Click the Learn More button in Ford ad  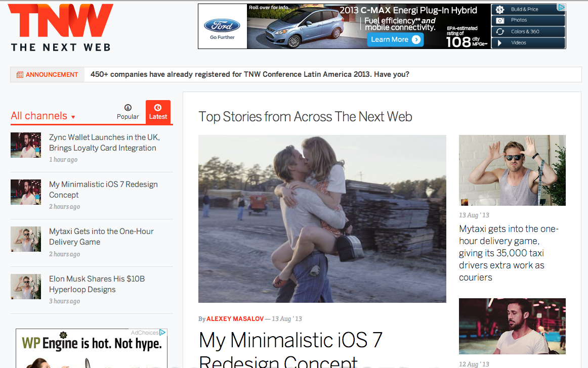pyautogui.click(x=395, y=40)
